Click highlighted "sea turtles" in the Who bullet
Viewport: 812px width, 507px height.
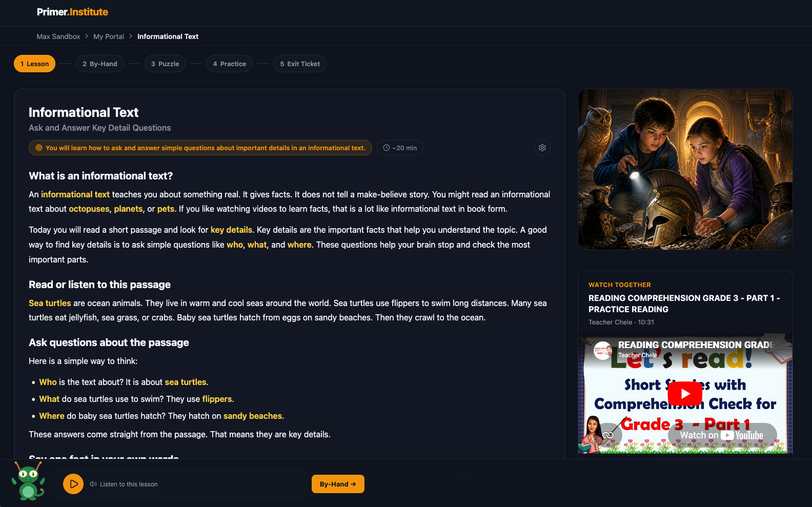pyautogui.click(x=186, y=382)
